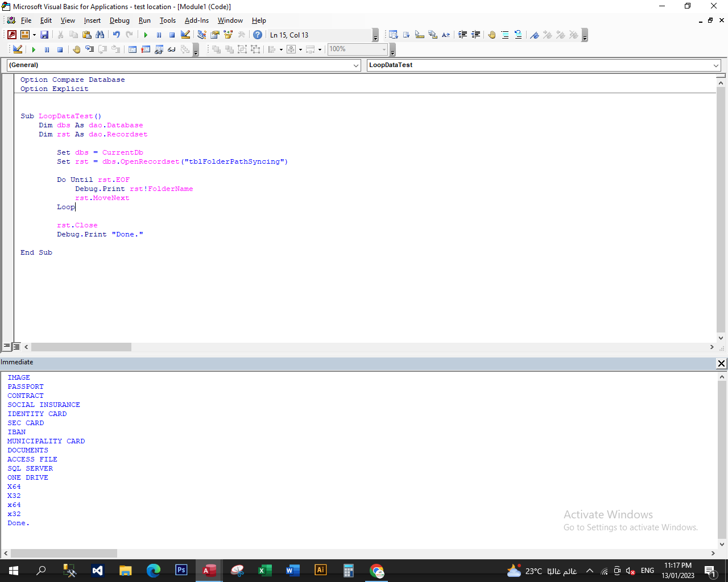Click the Immediate pane vertical scrollbar thumb

[722, 459]
